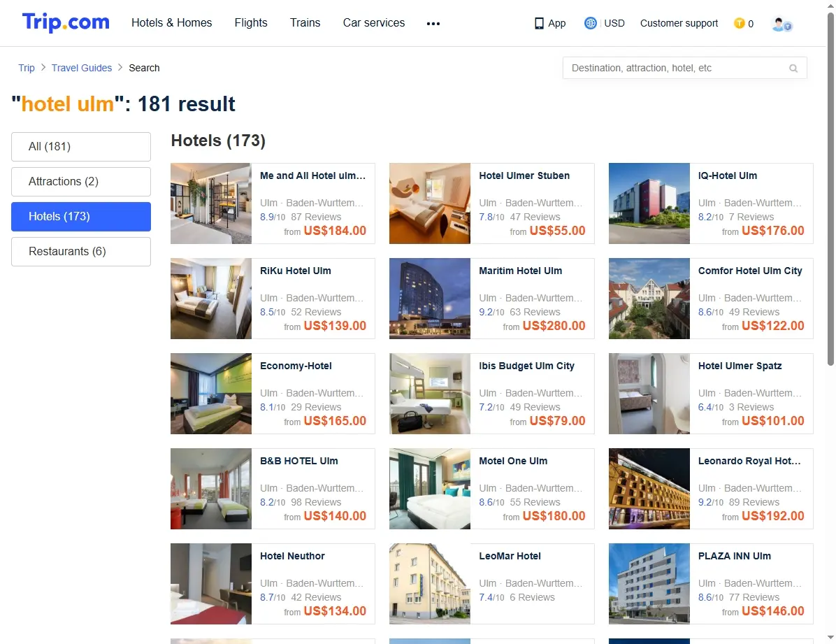836x644 pixels.
Task: Click the Hotel Neuthor title
Action: [x=292, y=556]
